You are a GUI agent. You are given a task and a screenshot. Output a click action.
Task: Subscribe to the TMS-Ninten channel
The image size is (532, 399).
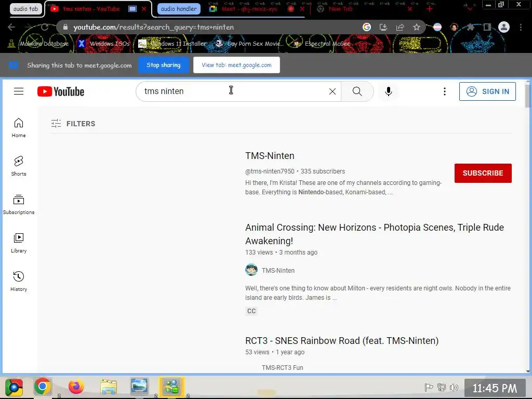483,173
